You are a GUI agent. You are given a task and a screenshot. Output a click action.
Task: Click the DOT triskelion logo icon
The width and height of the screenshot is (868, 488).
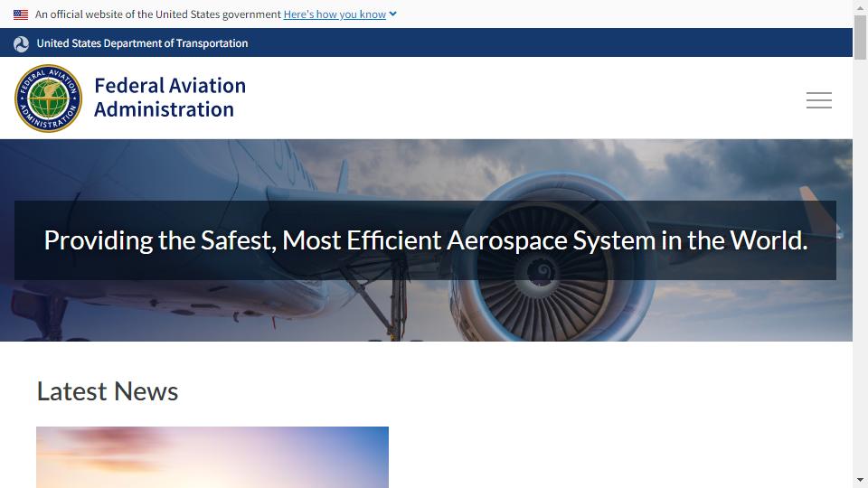pyautogui.click(x=21, y=43)
